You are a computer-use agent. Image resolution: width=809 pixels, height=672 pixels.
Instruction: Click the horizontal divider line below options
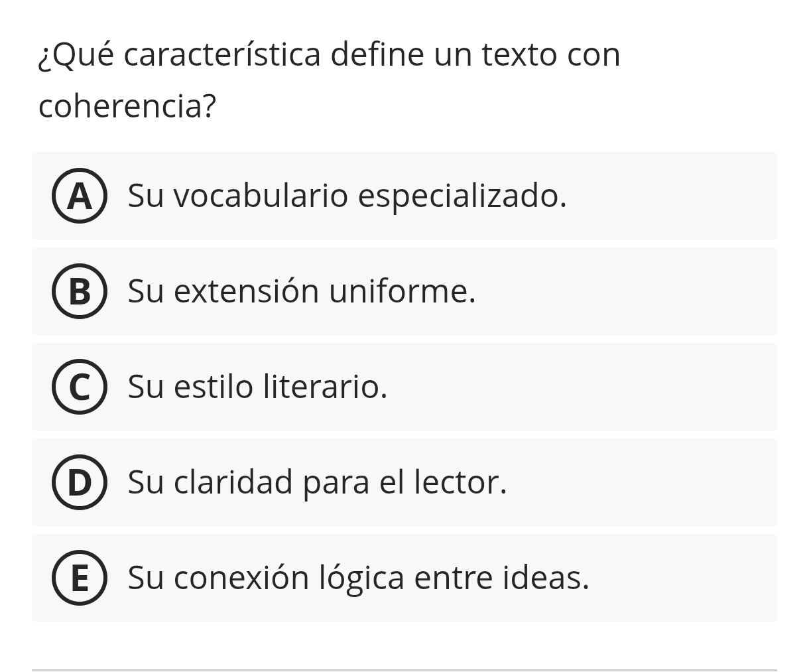pyautogui.click(x=404, y=670)
